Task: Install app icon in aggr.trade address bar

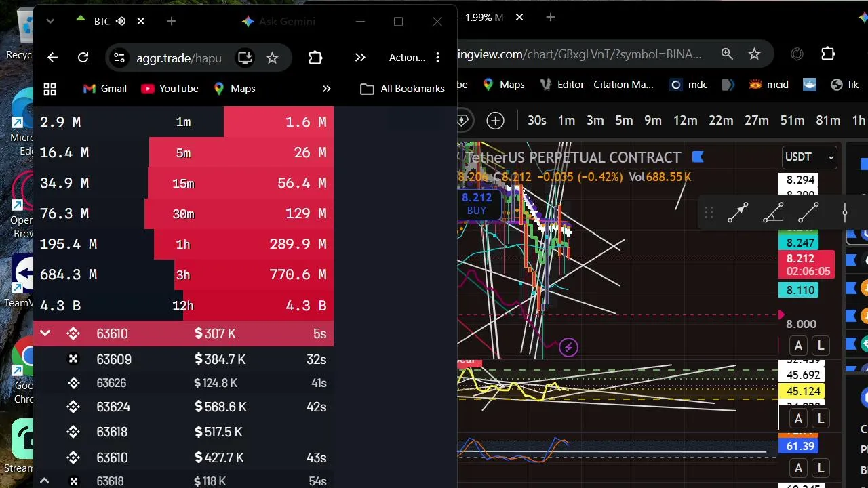Action: tap(245, 58)
